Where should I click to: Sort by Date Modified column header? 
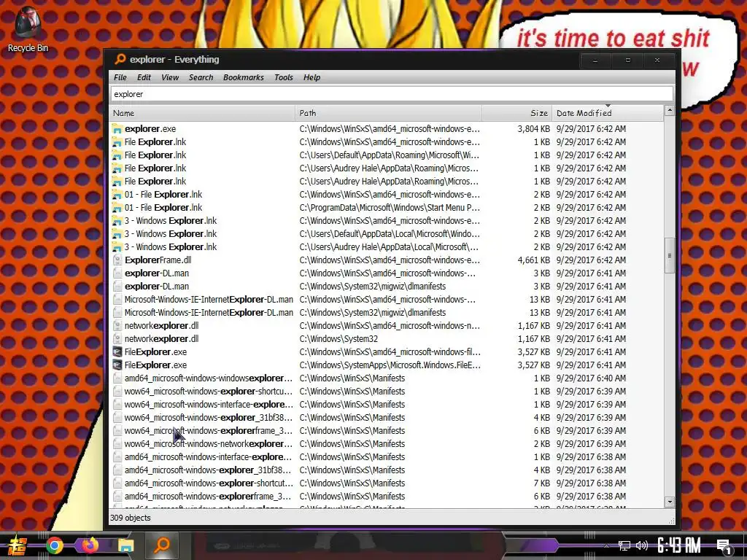[608, 113]
